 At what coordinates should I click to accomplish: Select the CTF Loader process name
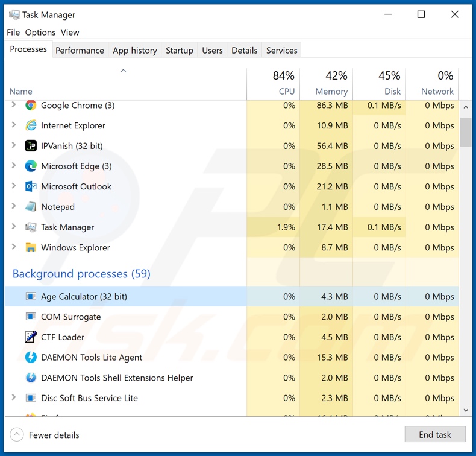coord(63,337)
